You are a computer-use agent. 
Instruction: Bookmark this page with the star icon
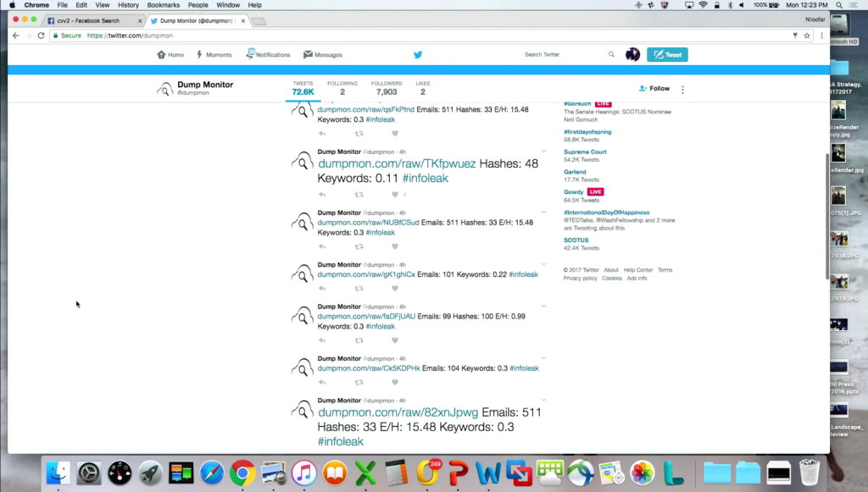pos(807,36)
